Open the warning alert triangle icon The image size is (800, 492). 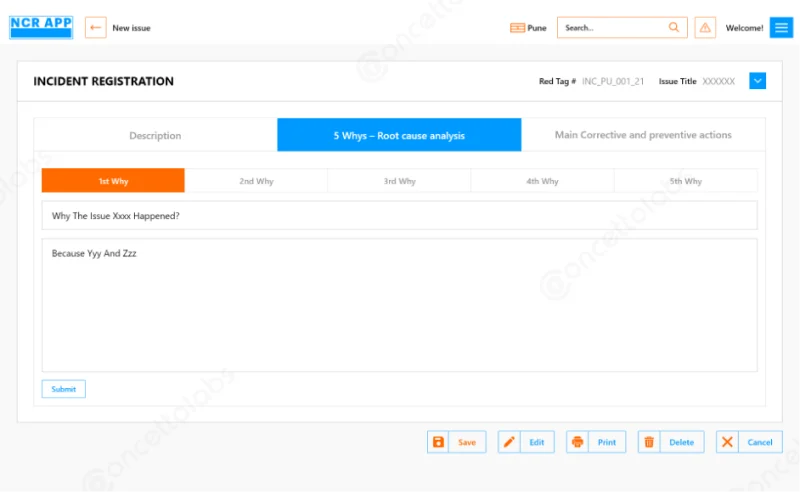tap(705, 28)
